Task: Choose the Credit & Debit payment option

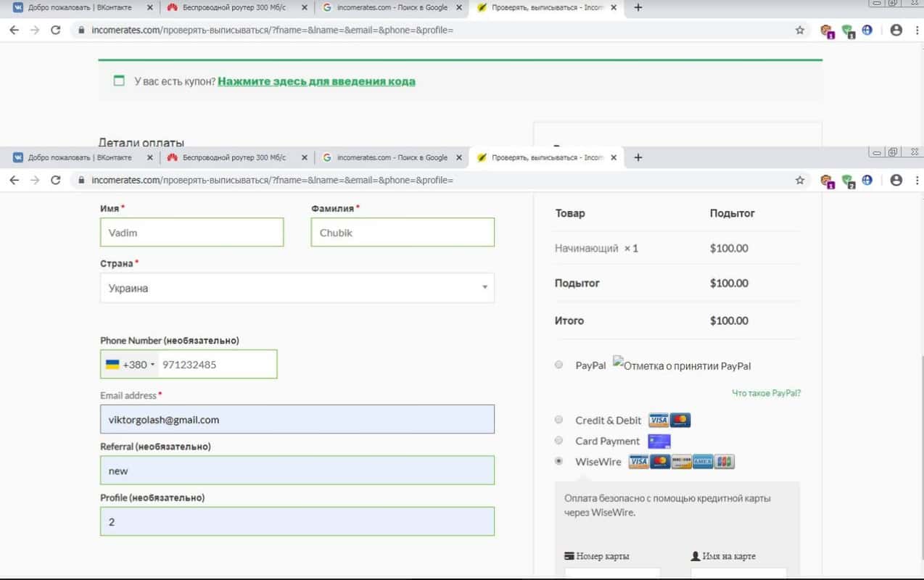Action: 558,420
